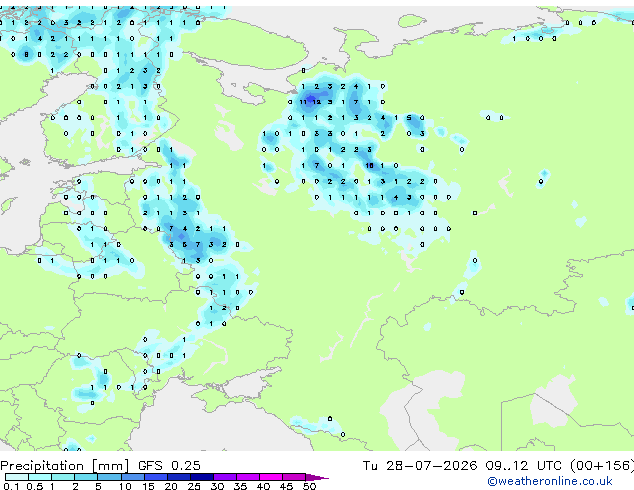Click legend scale label '25'
Screen dimensions: 634x490
click(x=194, y=486)
